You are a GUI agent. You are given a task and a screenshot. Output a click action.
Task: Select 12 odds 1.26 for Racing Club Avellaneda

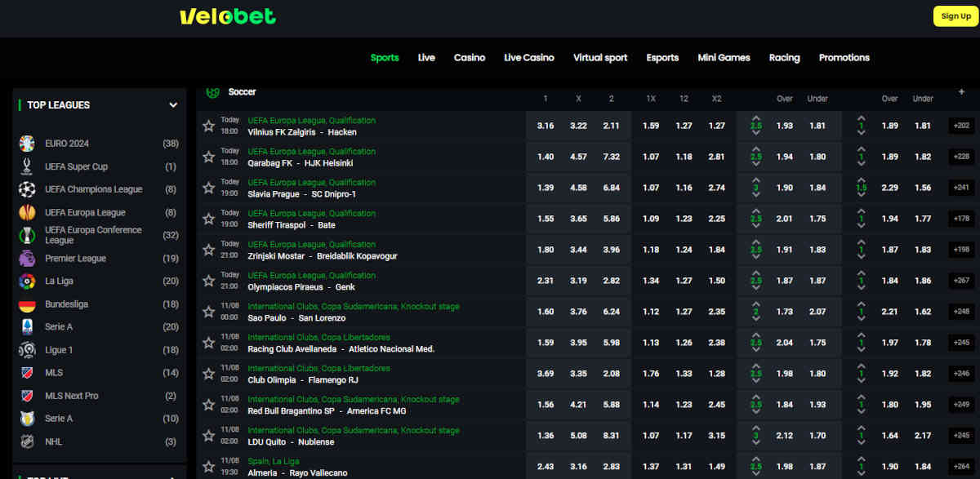point(684,343)
